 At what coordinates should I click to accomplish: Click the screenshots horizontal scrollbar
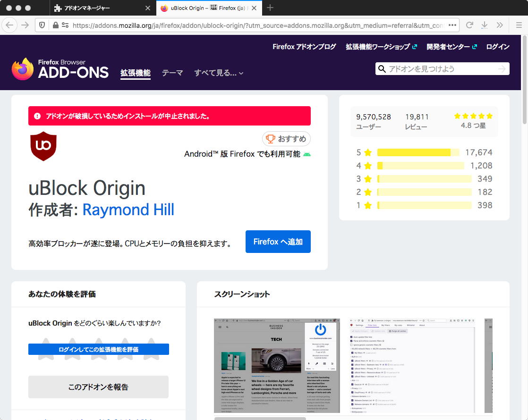point(260,418)
